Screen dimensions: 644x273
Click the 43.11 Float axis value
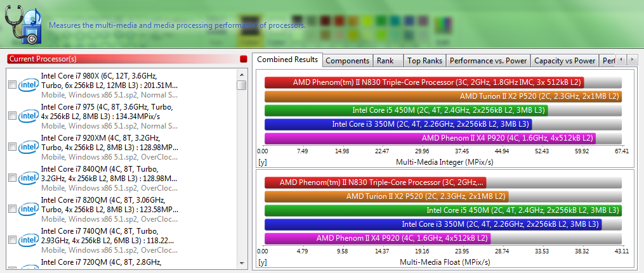[x=622, y=251]
